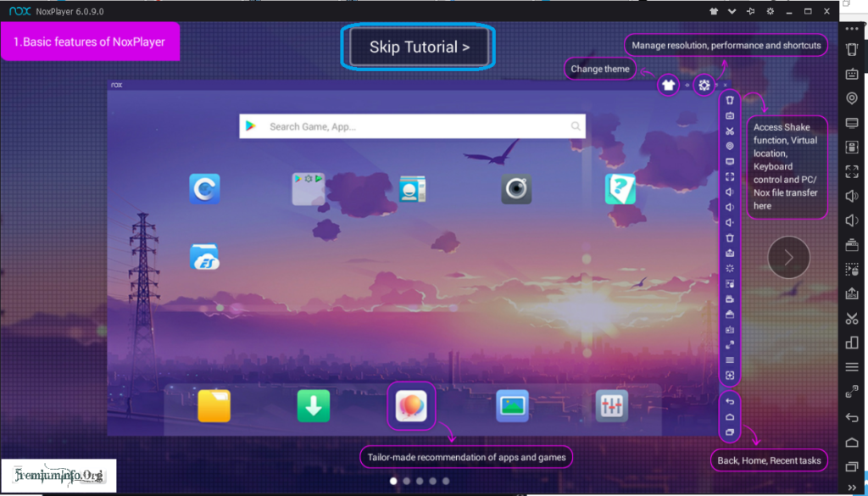Open the theme shirt icon in title bar
Viewport: 868px width, 496px height.
tap(714, 11)
